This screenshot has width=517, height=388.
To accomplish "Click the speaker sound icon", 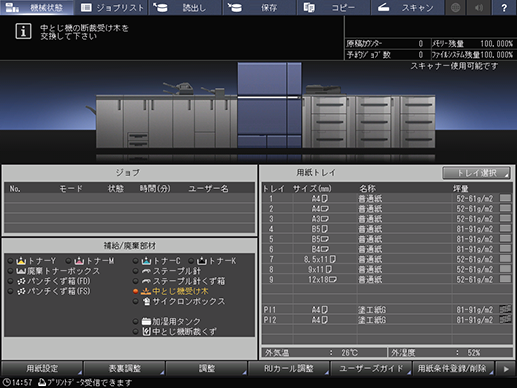I will pos(479,7).
